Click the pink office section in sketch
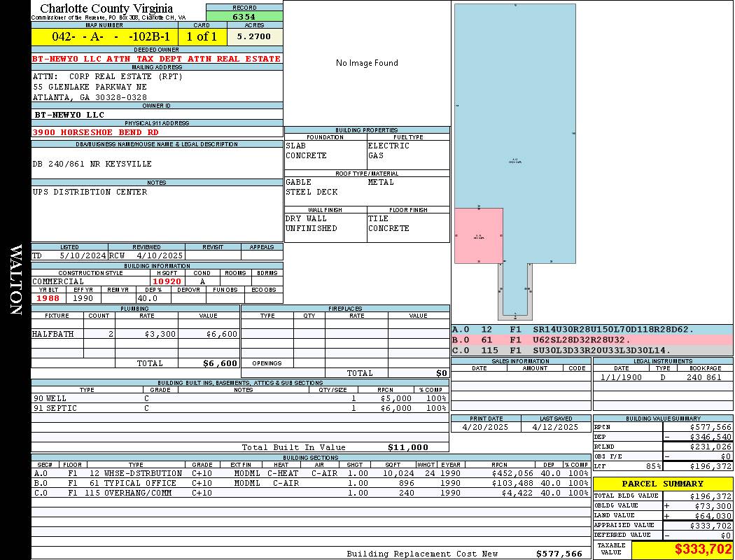The height and width of the screenshot is (560, 735). [479, 236]
